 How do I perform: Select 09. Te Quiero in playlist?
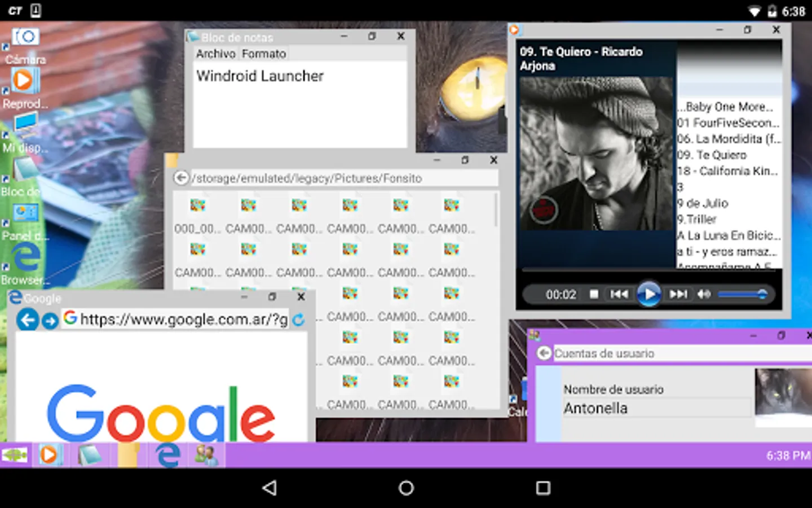click(729, 155)
